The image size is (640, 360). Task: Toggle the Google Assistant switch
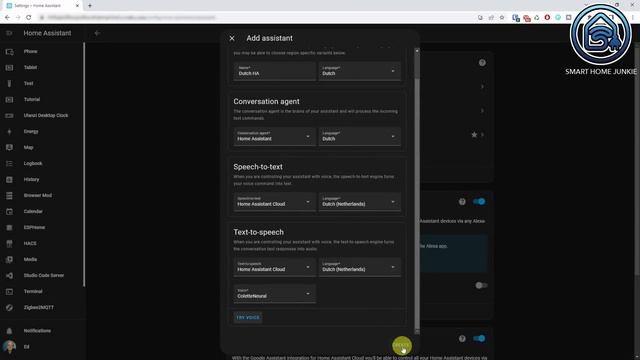[x=479, y=339]
